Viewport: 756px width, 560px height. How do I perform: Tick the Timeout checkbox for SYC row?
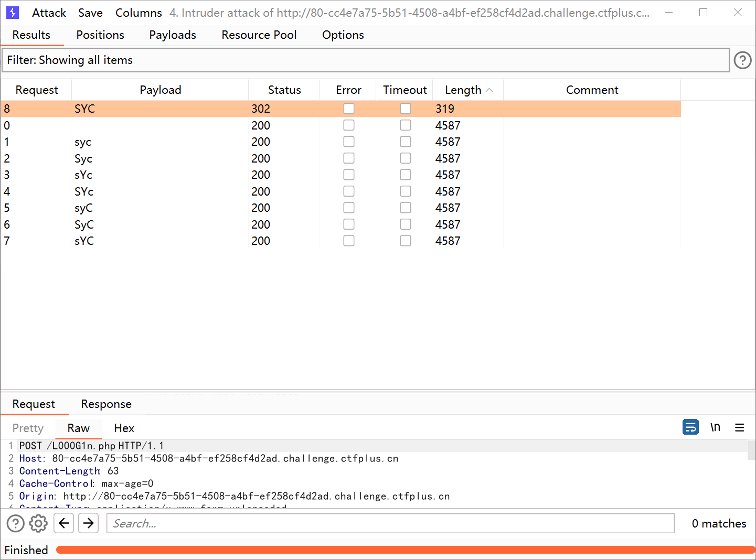tap(406, 109)
